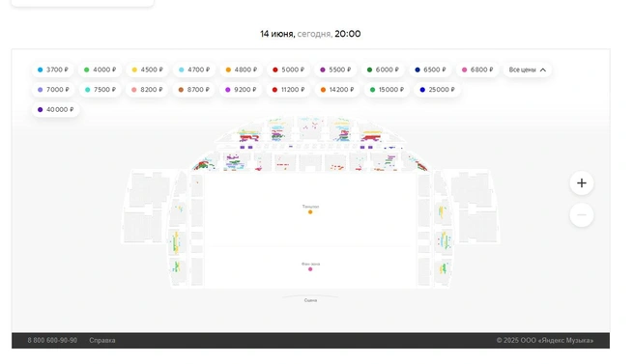Collapse the Все цены price list
Screen dimensions: 634x364
click(528, 70)
